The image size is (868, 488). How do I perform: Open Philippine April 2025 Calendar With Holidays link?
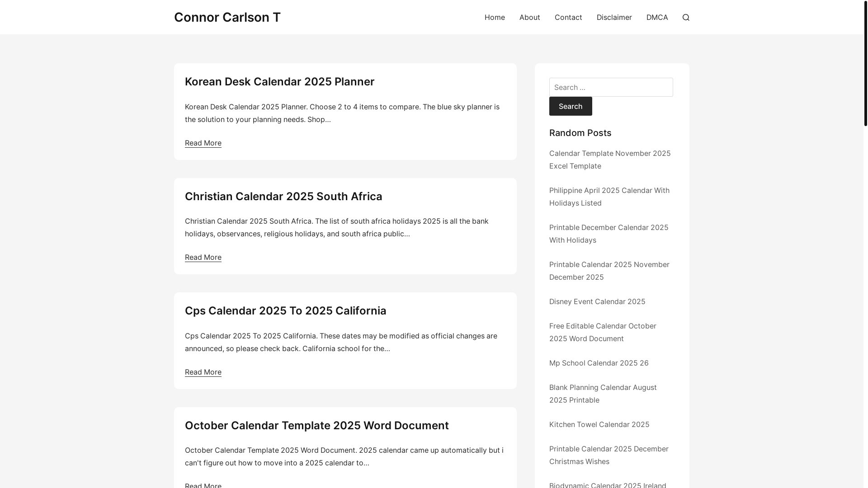[x=609, y=197]
